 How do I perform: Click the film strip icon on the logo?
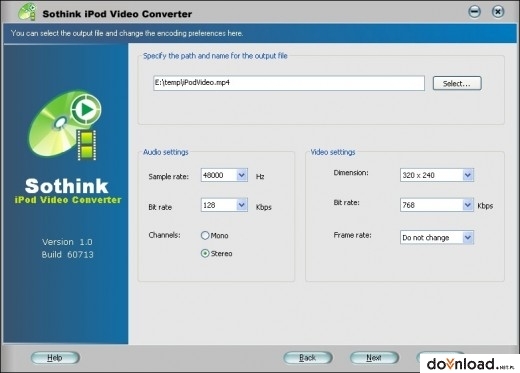pyautogui.click(x=87, y=145)
